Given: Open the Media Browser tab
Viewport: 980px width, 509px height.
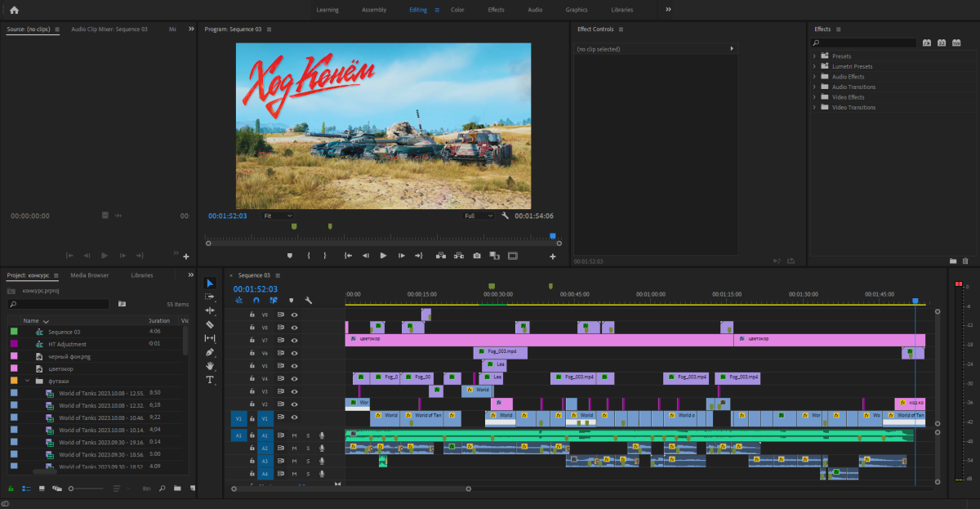Looking at the screenshot, I should [x=89, y=275].
